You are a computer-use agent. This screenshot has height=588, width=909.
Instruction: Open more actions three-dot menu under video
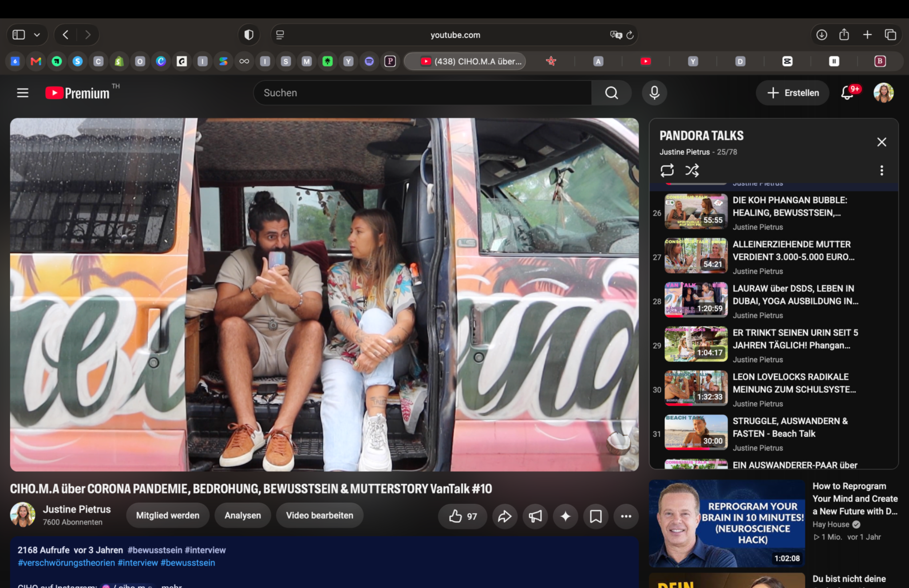[x=626, y=516]
